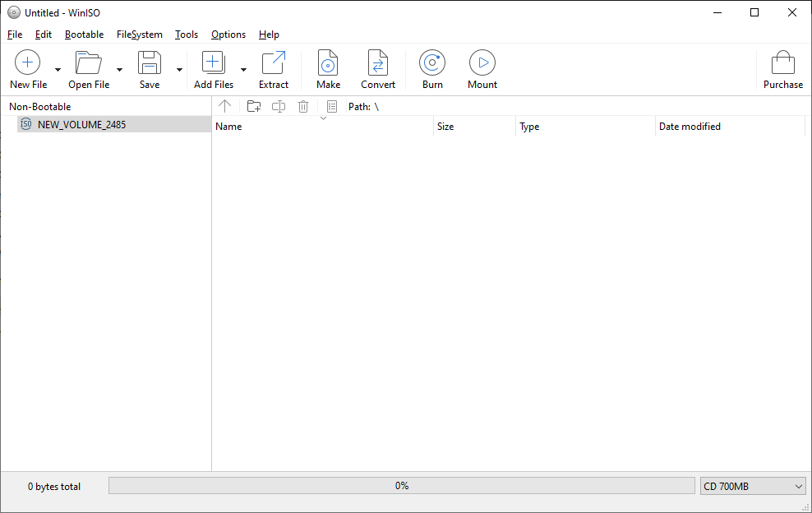The image size is (812, 513).
Task: Expand the New File dropdown arrow
Action: pos(58,69)
